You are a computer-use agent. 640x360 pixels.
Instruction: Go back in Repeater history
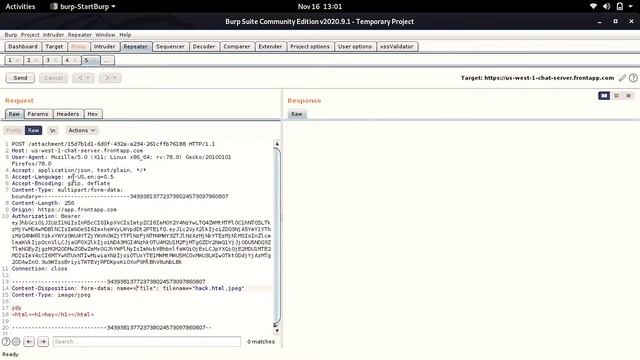[83, 78]
